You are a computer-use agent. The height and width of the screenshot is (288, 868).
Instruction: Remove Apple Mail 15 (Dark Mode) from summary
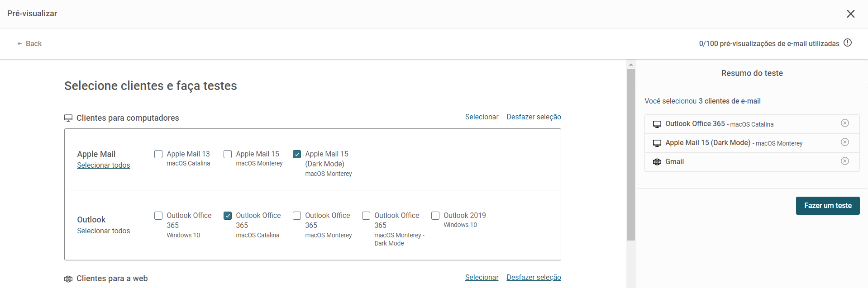click(845, 142)
